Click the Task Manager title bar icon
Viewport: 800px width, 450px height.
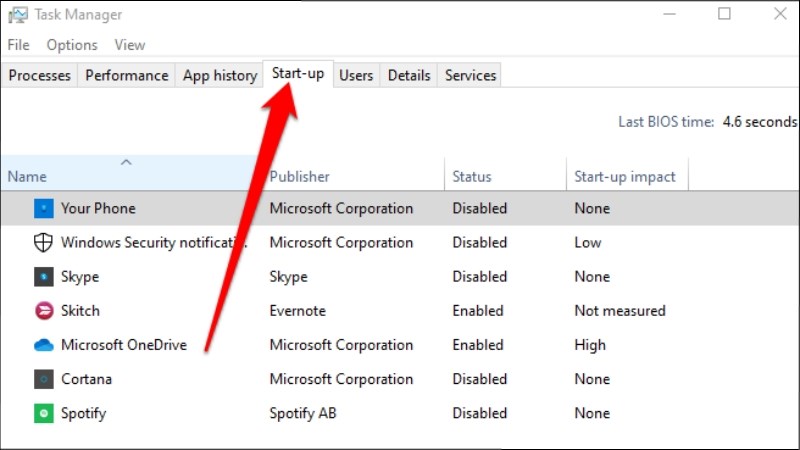pyautogui.click(x=17, y=15)
